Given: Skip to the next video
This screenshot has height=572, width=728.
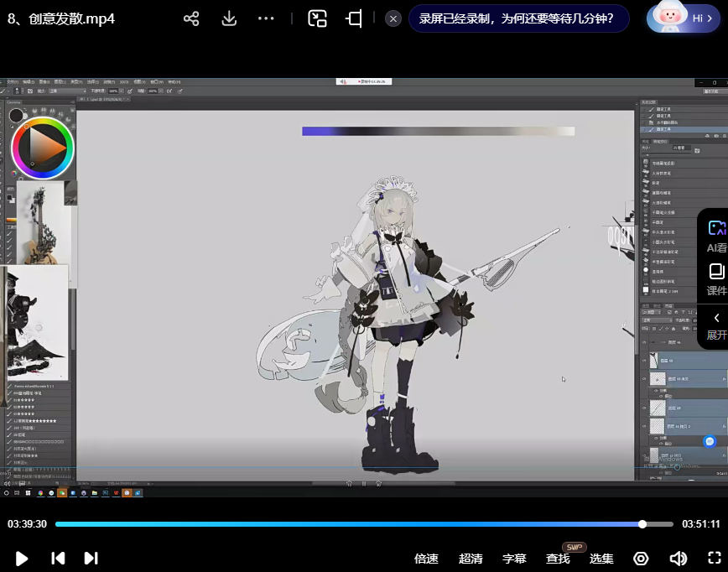Looking at the screenshot, I should 91,558.
